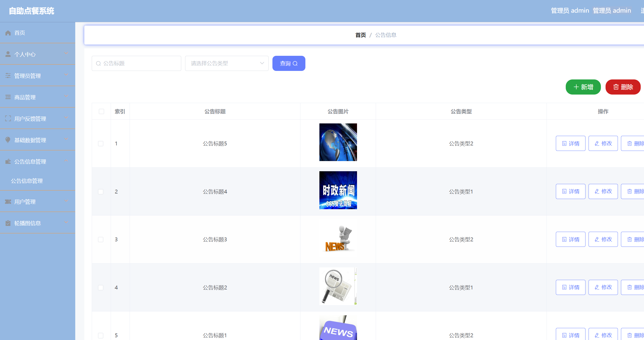Click the carousel icon for 轮播图信息
Viewport: 644px width, 340px height.
coord(8,223)
